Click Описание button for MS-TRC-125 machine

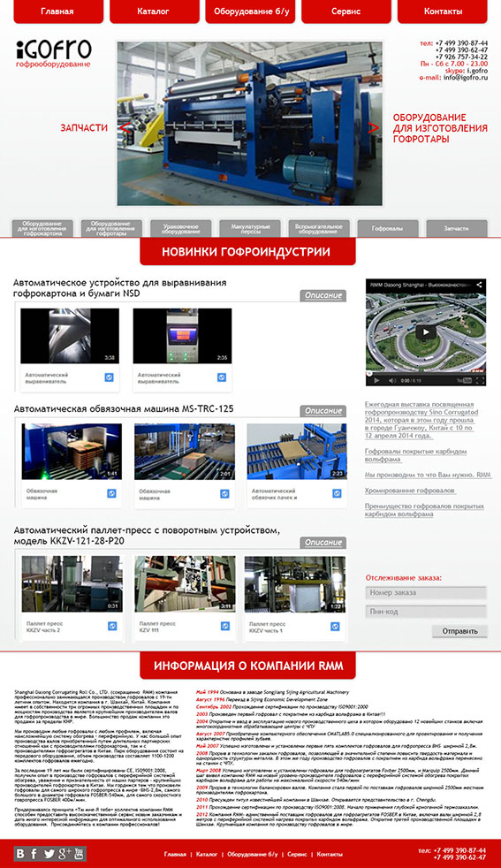pos(323,411)
